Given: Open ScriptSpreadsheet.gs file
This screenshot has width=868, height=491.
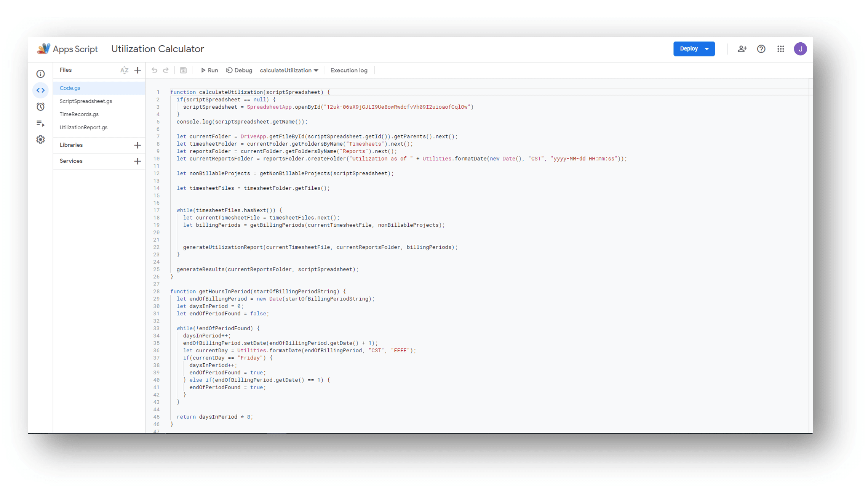Looking at the screenshot, I should click(x=99, y=101).
